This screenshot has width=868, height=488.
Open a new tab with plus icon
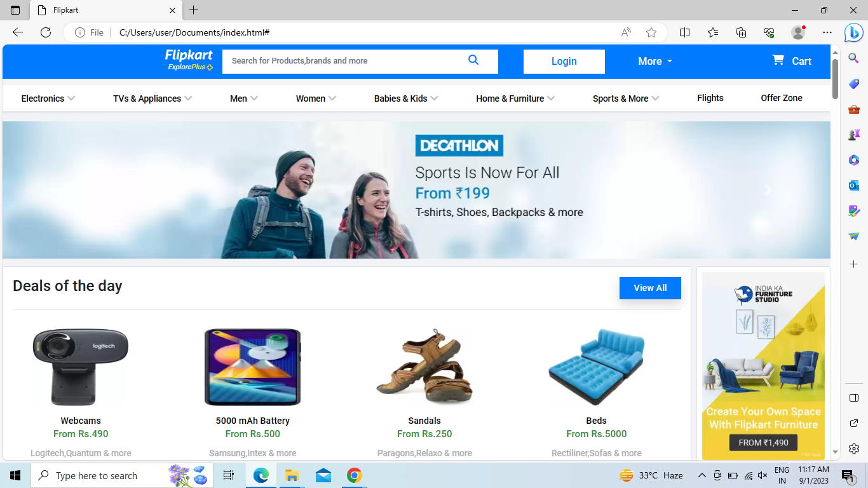tap(194, 10)
